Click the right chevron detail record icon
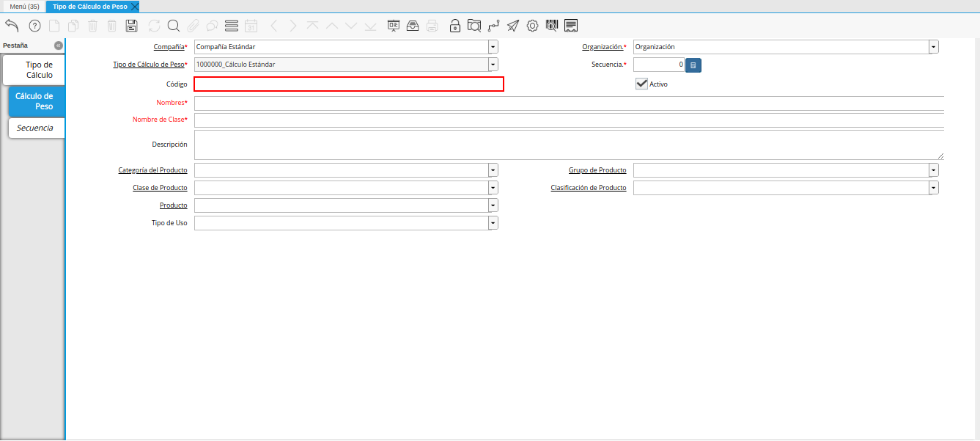980x441 pixels. (x=293, y=26)
